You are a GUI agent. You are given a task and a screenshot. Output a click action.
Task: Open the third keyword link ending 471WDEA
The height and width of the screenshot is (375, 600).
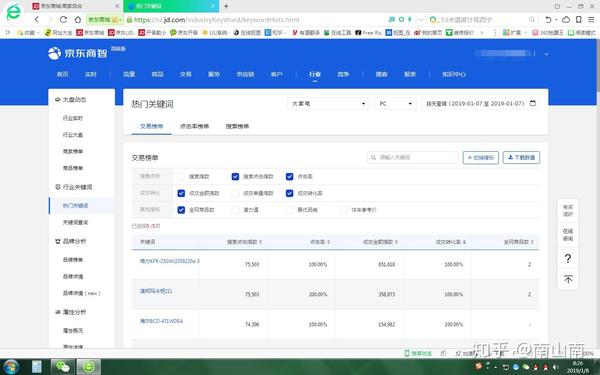tap(161, 321)
